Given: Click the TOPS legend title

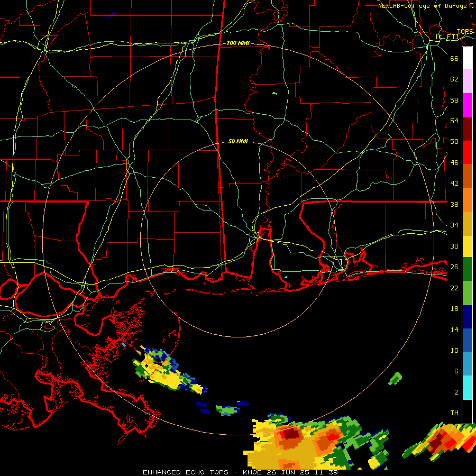Looking at the screenshot, I should [x=465, y=32].
